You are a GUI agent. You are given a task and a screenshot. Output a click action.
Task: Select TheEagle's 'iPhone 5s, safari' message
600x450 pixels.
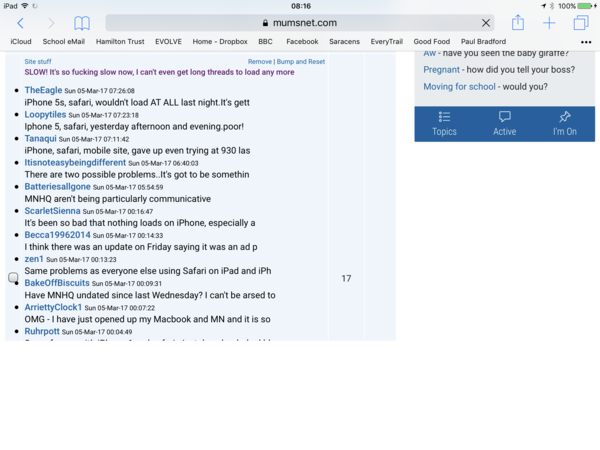click(x=137, y=103)
